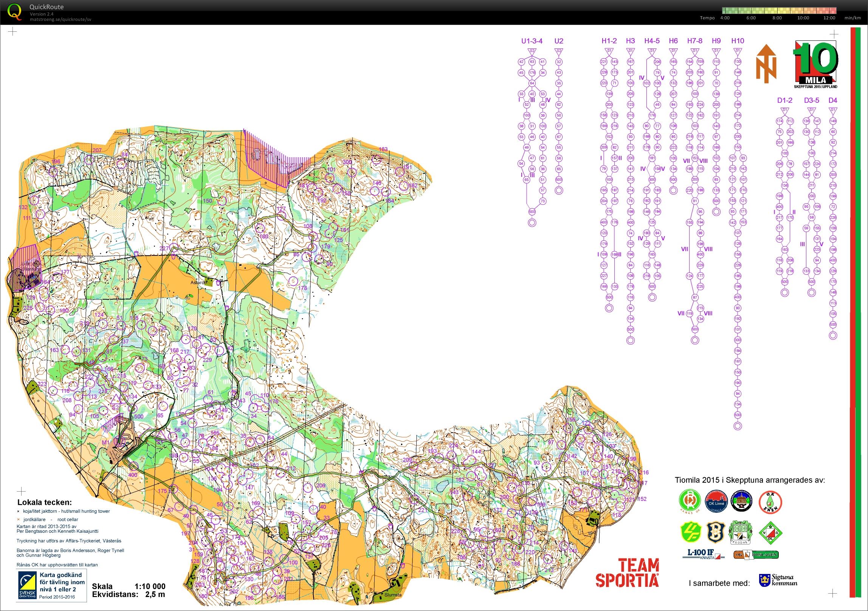
Task: Click the 'H7-8' course heading
Action: pyautogui.click(x=695, y=41)
